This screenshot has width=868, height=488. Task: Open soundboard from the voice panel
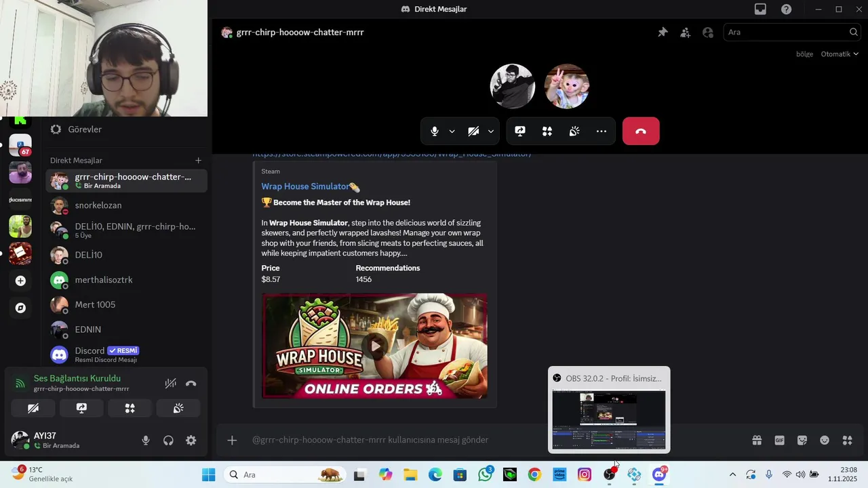178,408
